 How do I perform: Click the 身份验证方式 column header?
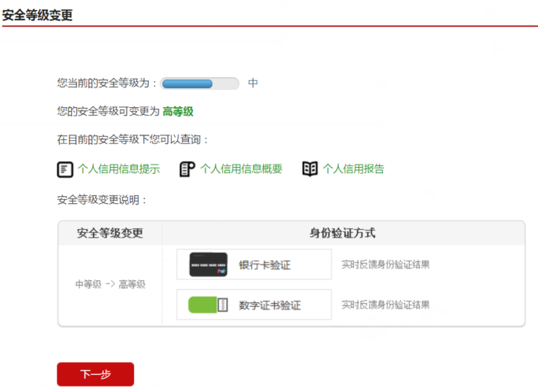[342, 233]
